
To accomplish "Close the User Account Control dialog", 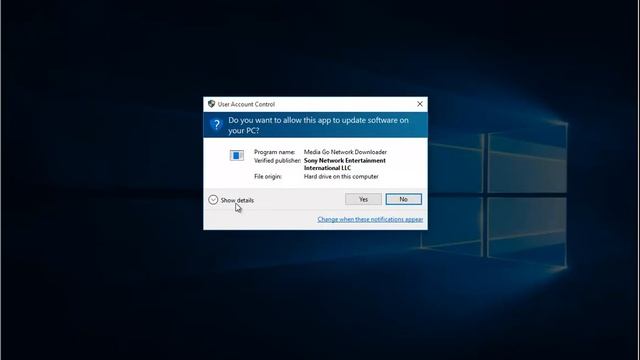I will pos(420,104).
